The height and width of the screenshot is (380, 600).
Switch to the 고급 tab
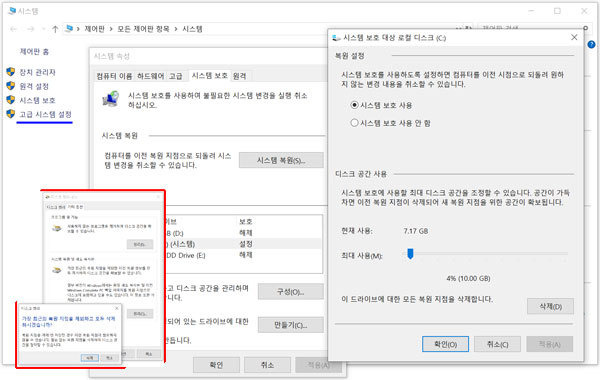tap(176, 76)
